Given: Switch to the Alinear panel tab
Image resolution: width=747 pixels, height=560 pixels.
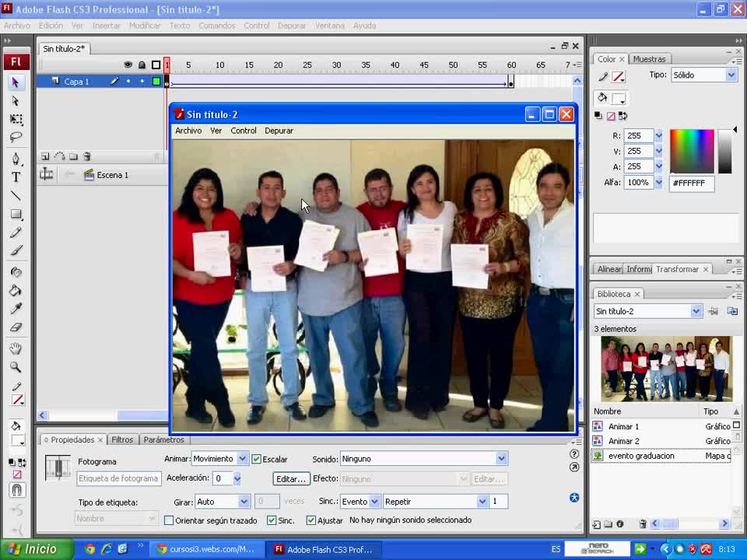Looking at the screenshot, I should coord(609,270).
